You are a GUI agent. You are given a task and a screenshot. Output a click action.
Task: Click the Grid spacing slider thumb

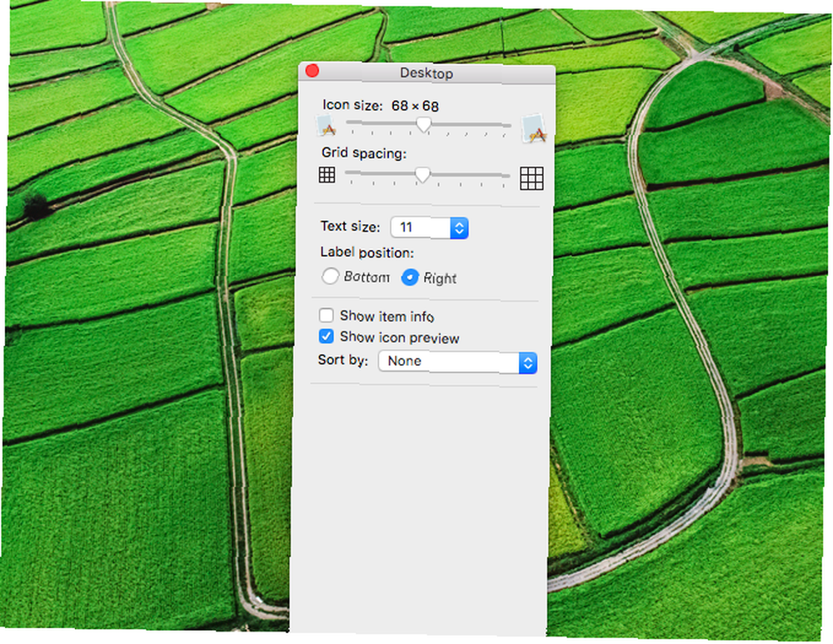pyautogui.click(x=422, y=174)
